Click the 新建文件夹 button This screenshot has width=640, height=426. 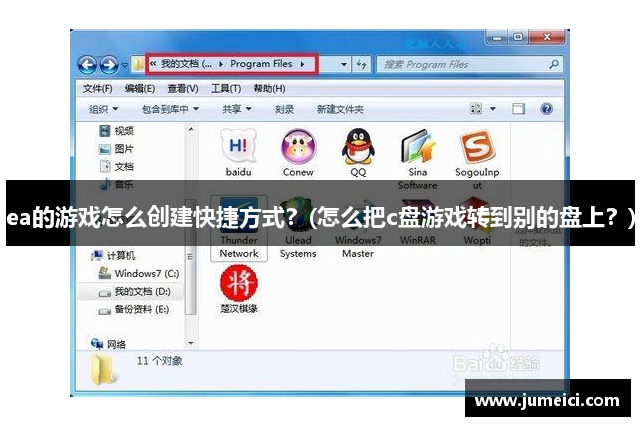point(340,109)
